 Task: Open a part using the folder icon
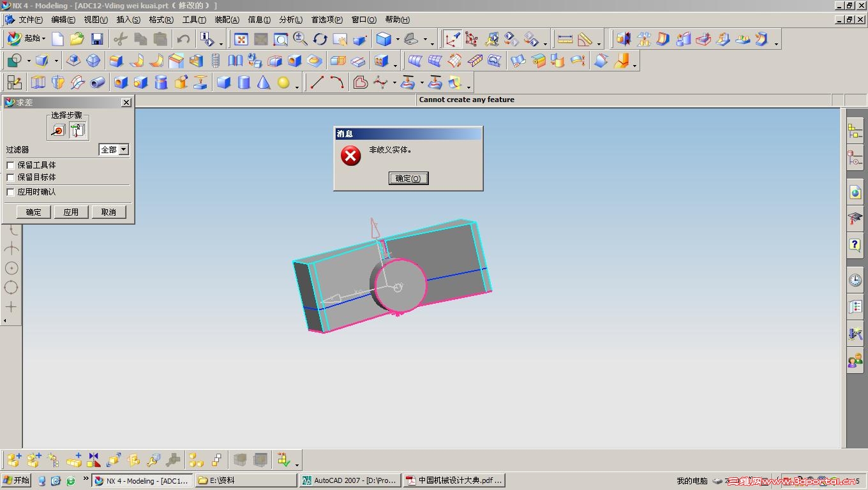77,40
